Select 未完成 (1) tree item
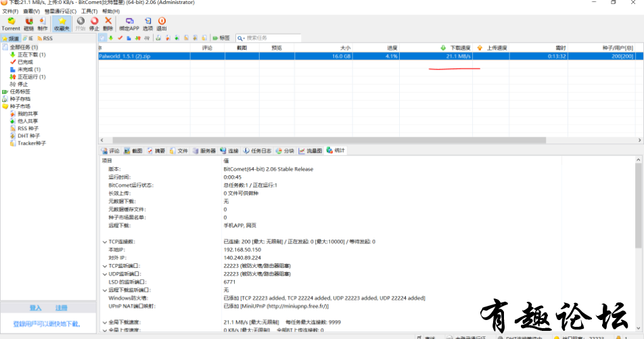 point(29,70)
